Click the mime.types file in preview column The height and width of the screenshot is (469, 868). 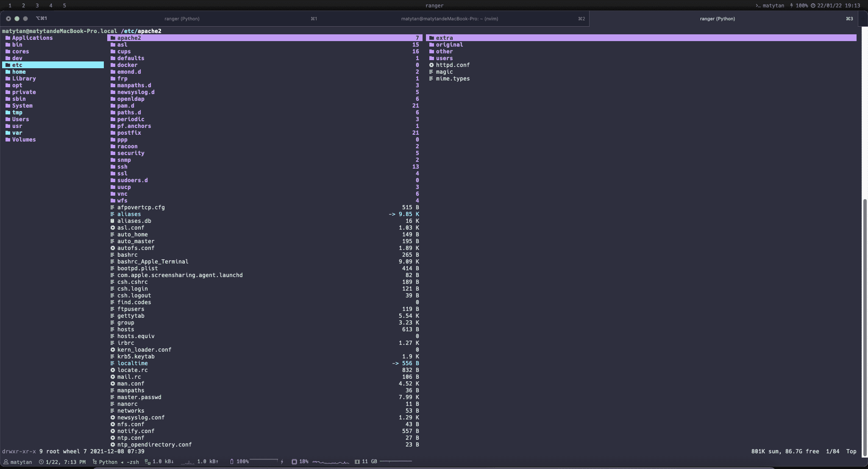click(x=452, y=79)
